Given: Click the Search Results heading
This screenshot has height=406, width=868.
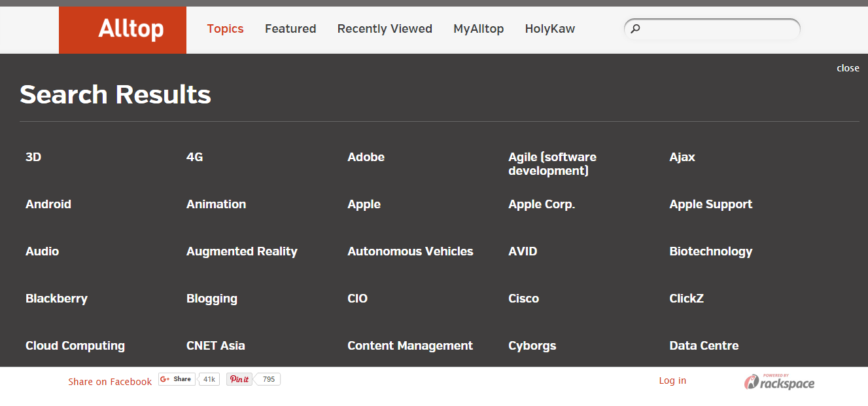Looking at the screenshot, I should click(115, 95).
